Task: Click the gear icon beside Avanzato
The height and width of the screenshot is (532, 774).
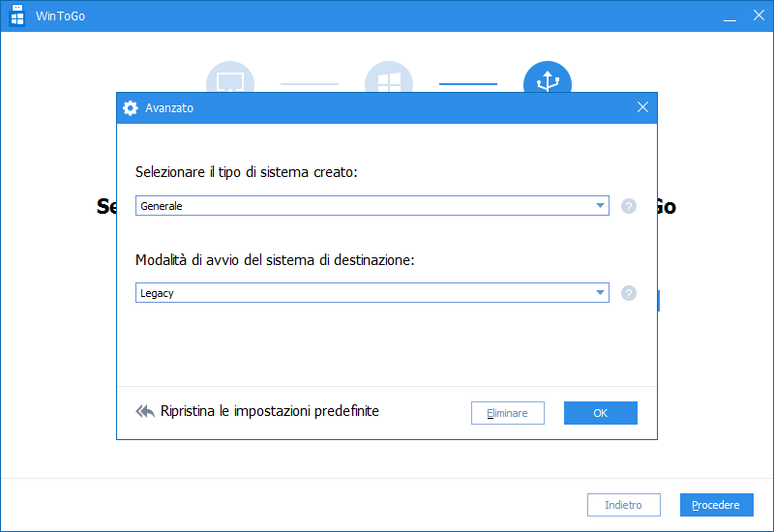Action: pos(131,108)
